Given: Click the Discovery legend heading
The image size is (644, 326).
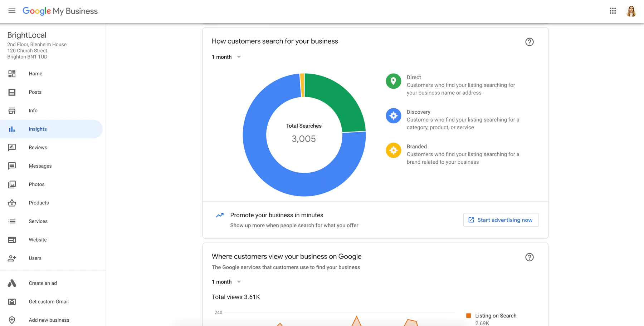Looking at the screenshot, I should pos(419,112).
